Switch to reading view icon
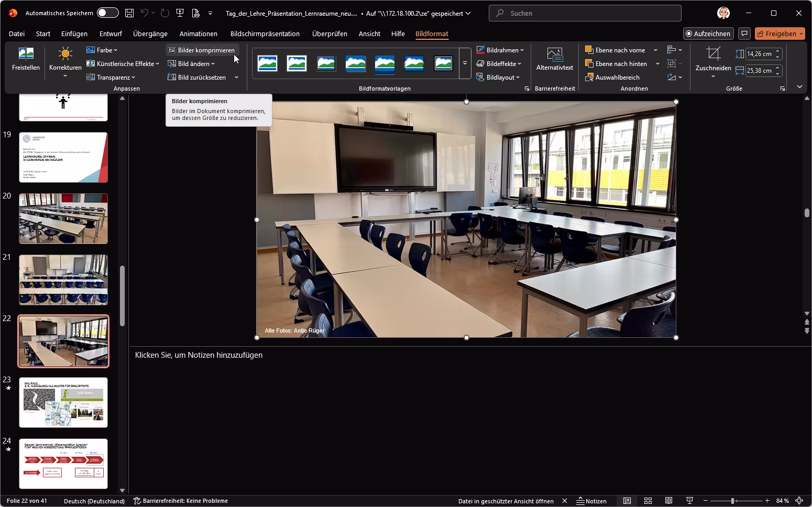812x507 pixels. 668,501
